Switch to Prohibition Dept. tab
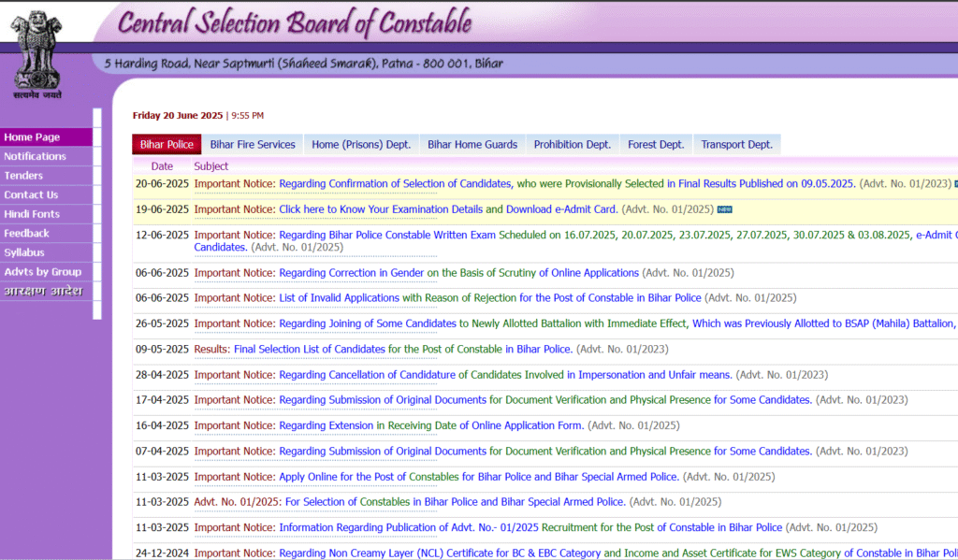Image resolution: width=958 pixels, height=560 pixels. 573,145
